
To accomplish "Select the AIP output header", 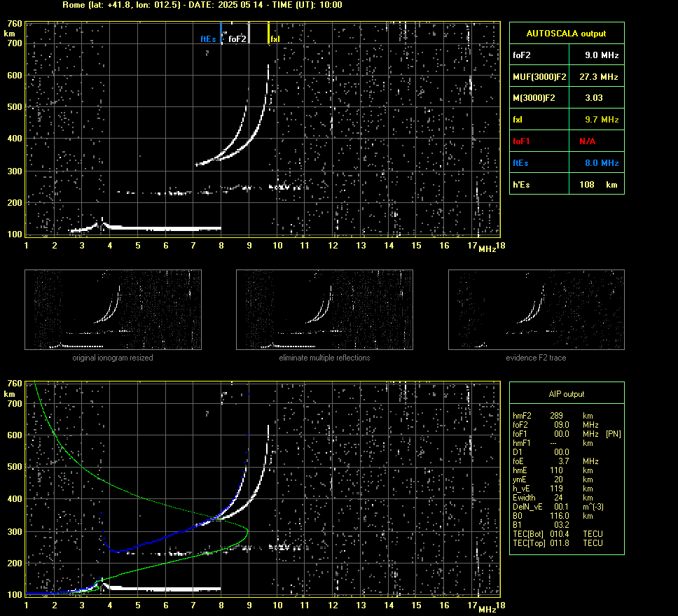I will pyautogui.click(x=567, y=394).
